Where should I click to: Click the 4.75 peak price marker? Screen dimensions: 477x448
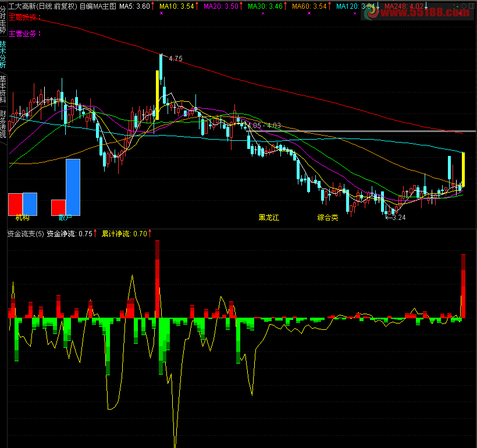point(176,58)
